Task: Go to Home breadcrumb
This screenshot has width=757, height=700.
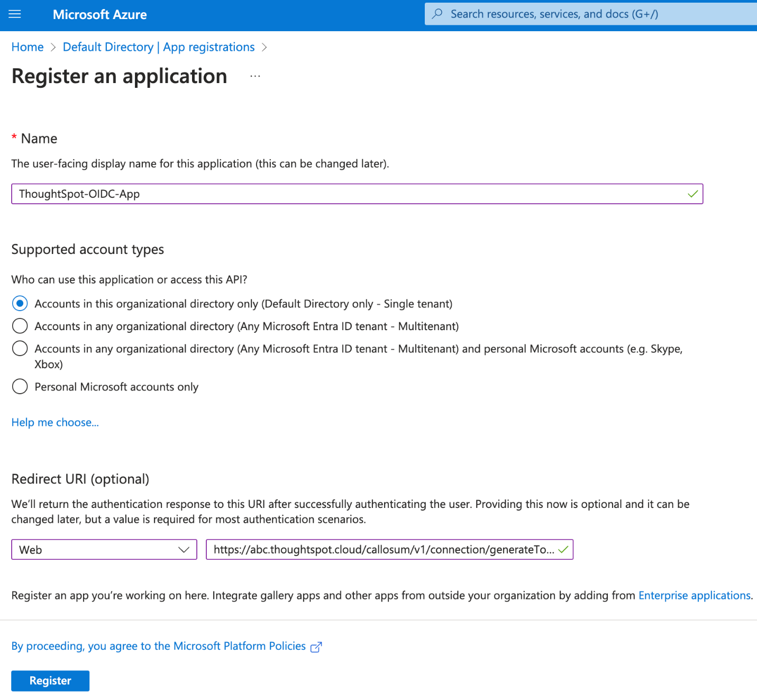Action: (x=28, y=47)
